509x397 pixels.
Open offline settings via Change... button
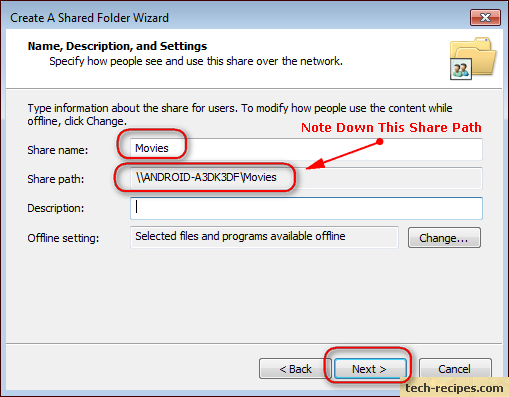pos(444,238)
